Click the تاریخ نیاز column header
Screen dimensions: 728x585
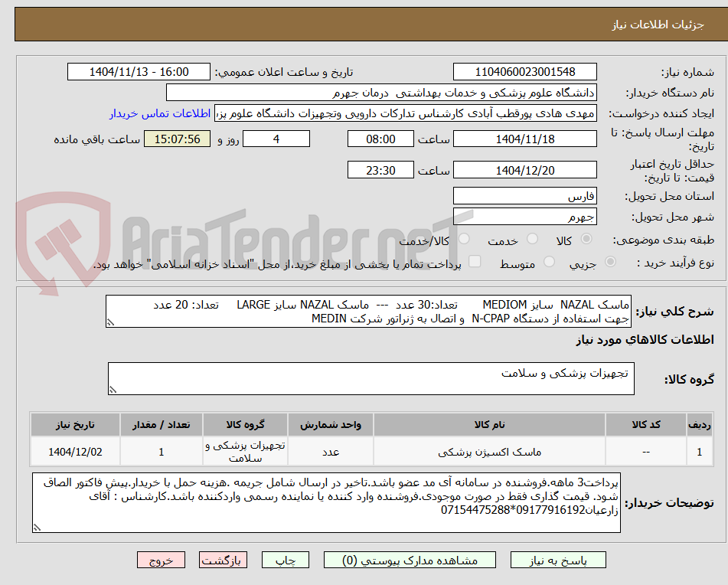coord(75,425)
